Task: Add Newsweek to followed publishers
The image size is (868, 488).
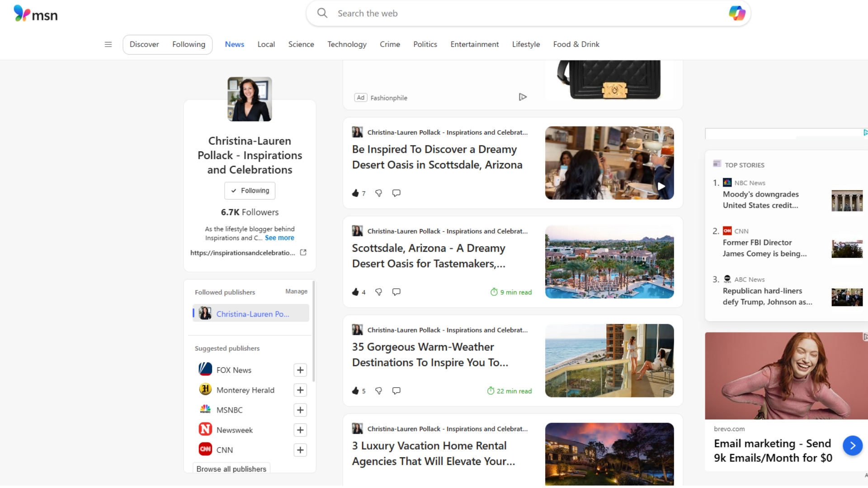Action: point(300,430)
